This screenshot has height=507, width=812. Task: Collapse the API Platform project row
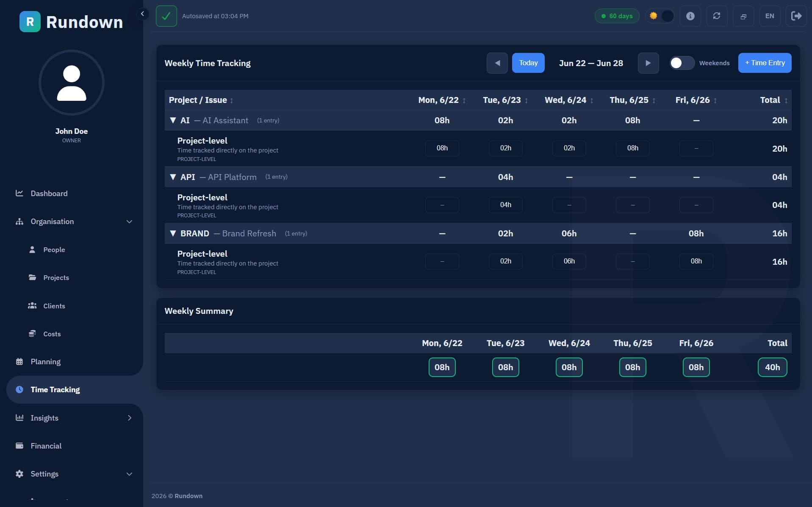[173, 177]
